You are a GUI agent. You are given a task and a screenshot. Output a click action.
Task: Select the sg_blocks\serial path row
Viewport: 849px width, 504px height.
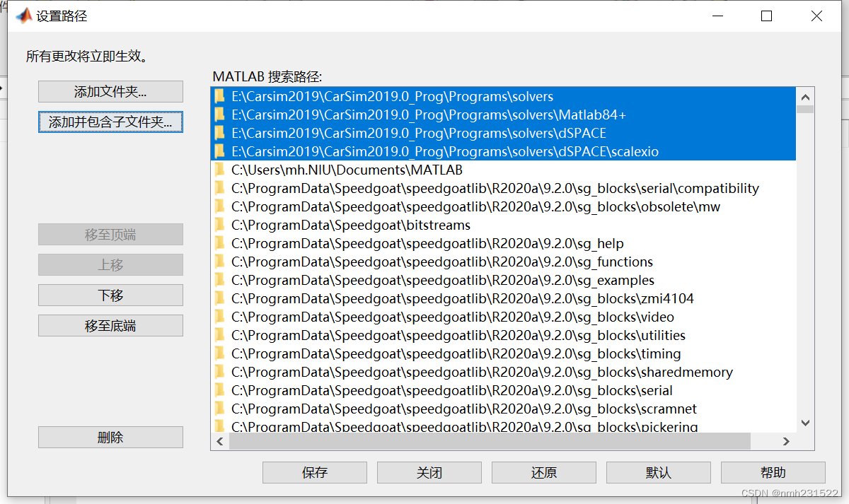point(504,390)
